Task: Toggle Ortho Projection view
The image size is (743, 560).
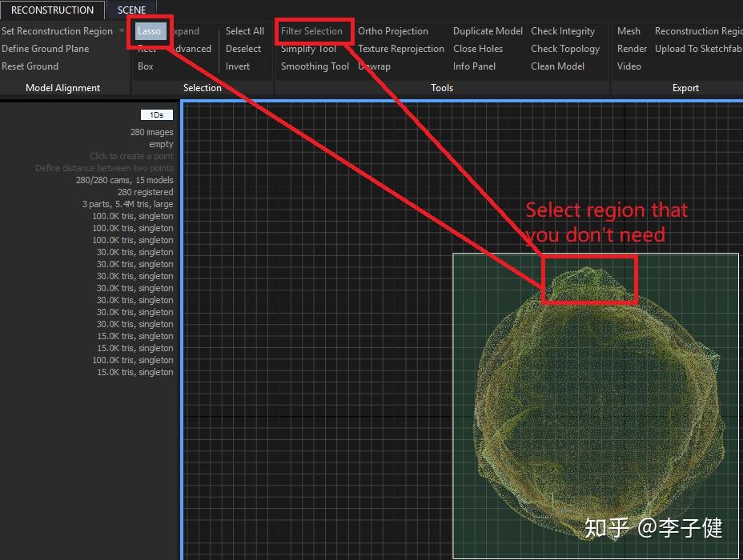Action: 393,31
